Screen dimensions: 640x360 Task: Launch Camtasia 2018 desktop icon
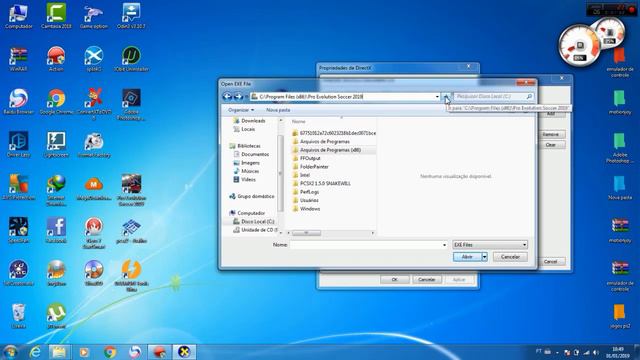pyautogui.click(x=56, y=16)
